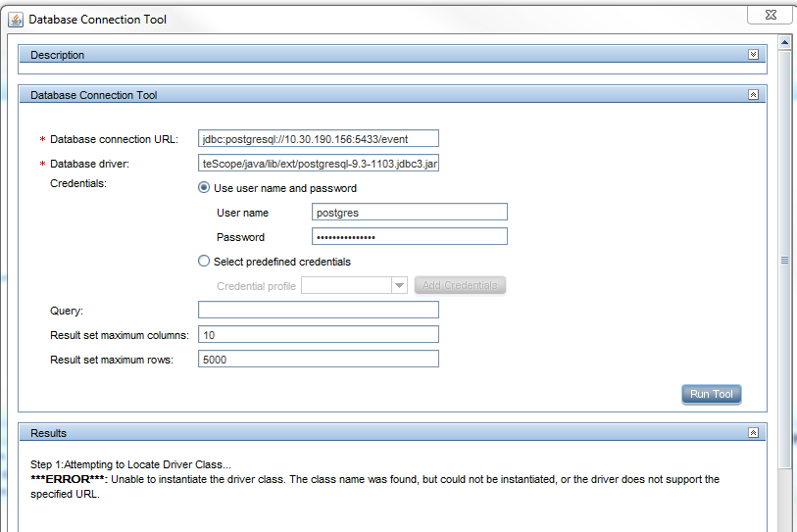The height and width of the screenshot is (532, 797).
Task: Select 'Use user name and password' option
Action: coord(204,188)
